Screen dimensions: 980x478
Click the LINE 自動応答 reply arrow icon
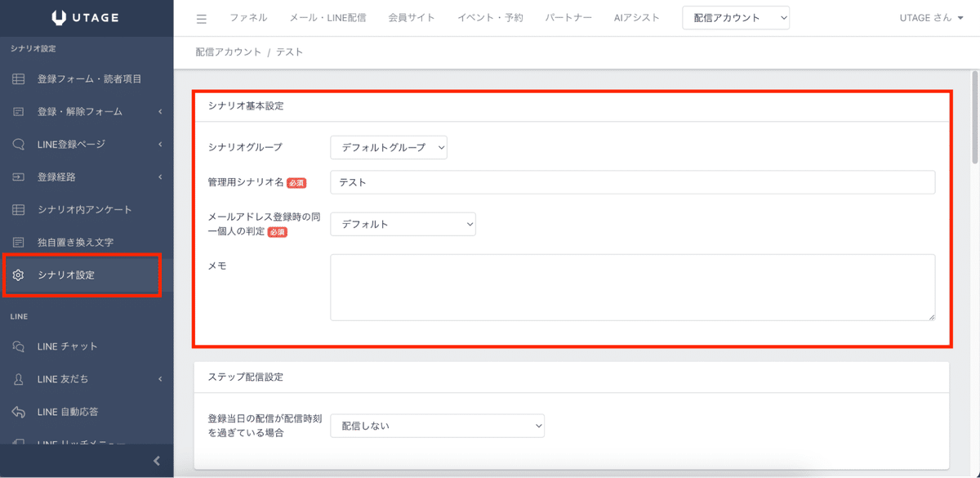click(18, 412)
